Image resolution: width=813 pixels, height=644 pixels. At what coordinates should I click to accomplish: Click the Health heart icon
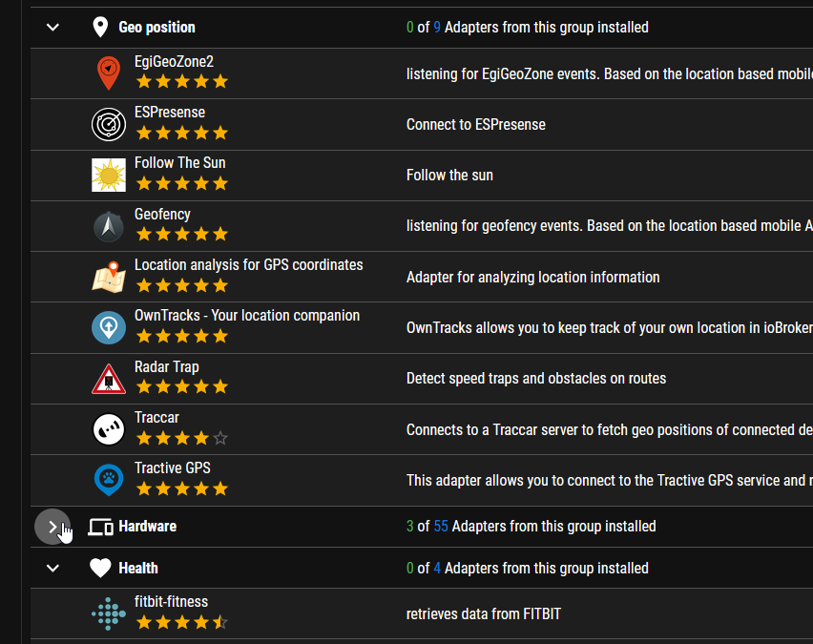pyautogui.click(x=100, y=568)
